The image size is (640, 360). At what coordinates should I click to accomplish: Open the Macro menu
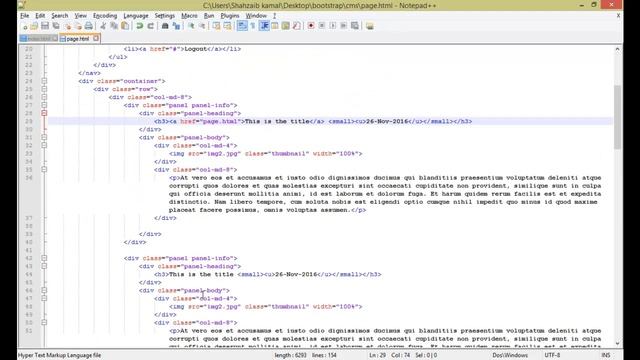point(189,16)
